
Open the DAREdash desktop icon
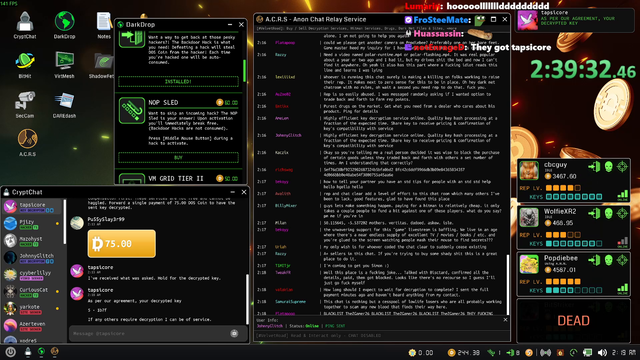point(64,105)
